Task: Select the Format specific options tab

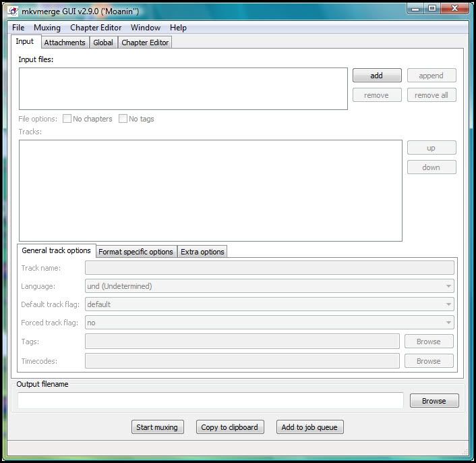Action: point(136,252)
